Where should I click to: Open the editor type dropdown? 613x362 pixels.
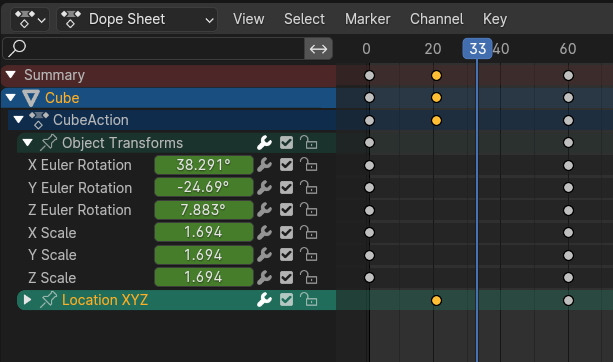30,19
